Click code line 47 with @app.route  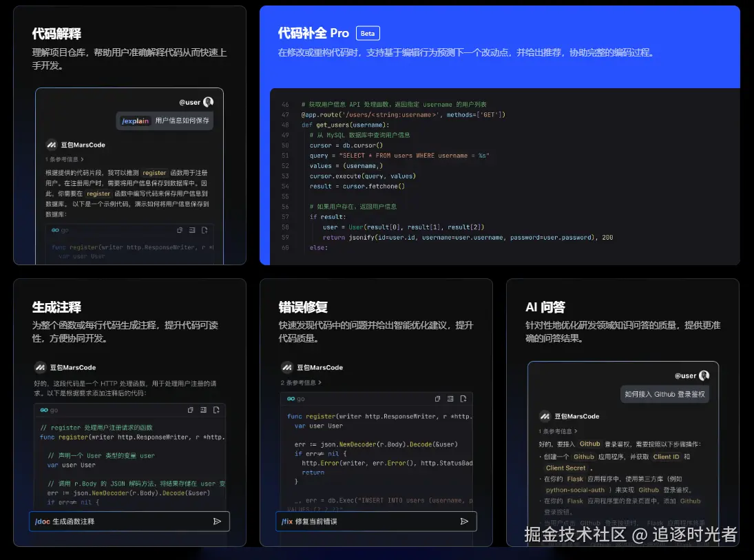(404, 115)
